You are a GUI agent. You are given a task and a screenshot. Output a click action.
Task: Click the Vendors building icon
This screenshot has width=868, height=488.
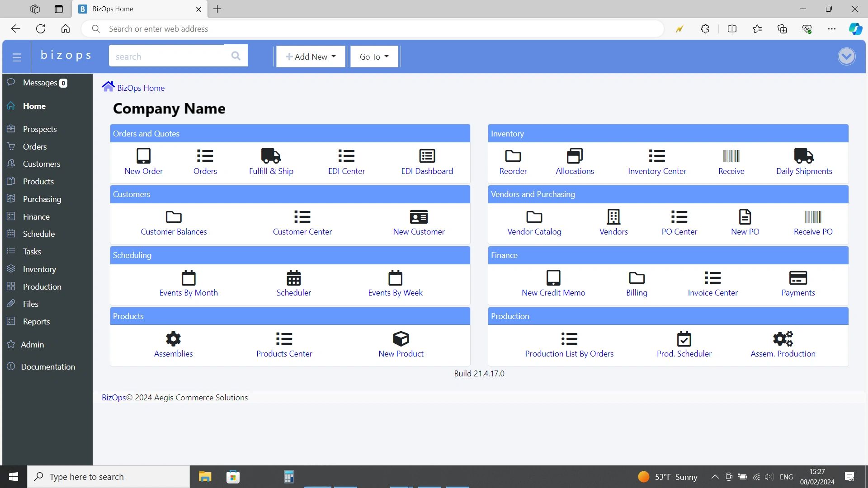click(613, 217)
